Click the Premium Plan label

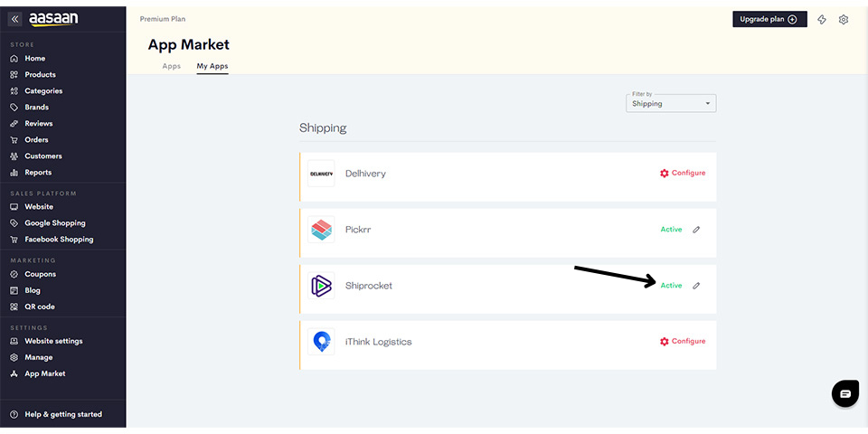pyautogui.click(x=163, y=19)
